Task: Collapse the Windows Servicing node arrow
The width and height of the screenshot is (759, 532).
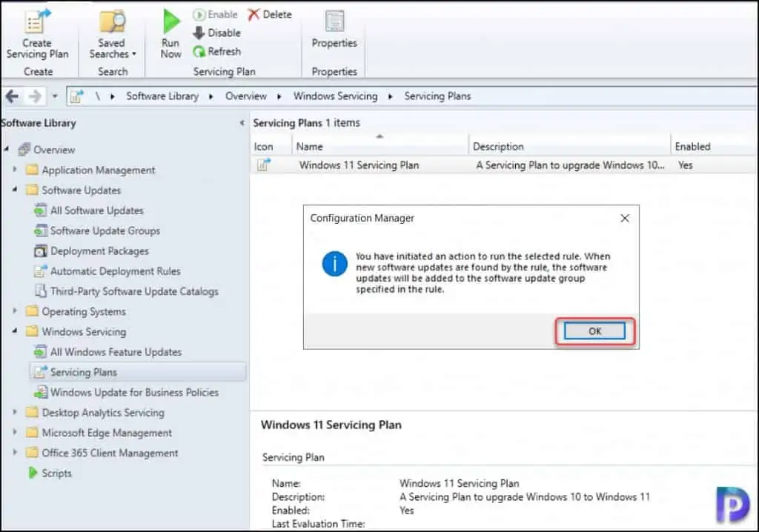Action: (15, 331)
